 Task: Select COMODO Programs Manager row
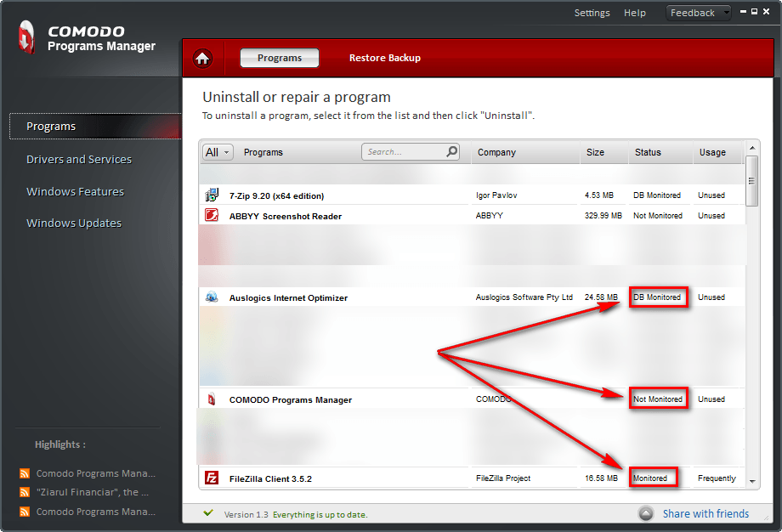click(472, 399)
